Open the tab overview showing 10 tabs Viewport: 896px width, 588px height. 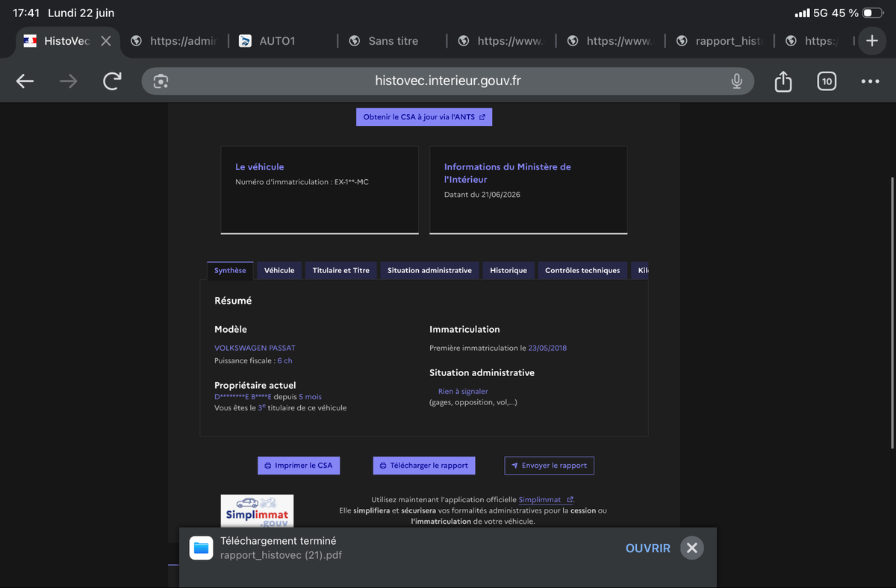(x=826, y=81)
